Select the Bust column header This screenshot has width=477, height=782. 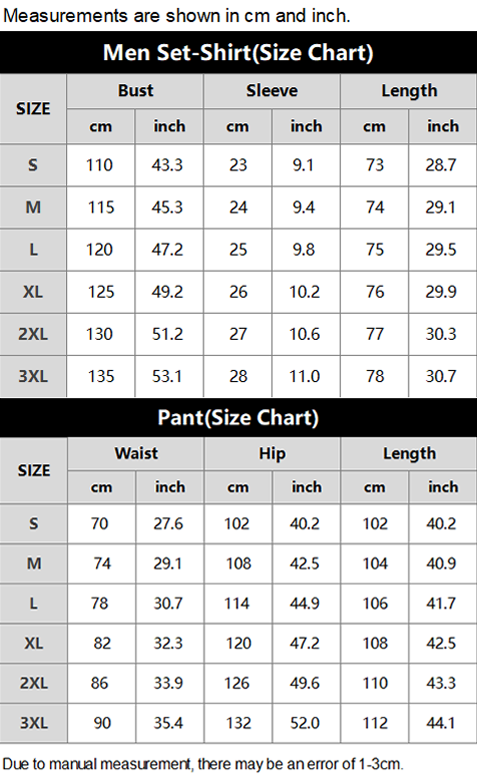135,91
